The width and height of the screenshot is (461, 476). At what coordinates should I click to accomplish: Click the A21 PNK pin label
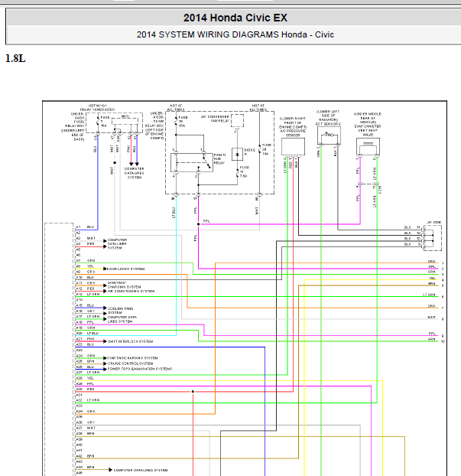(x=85, y=339)
